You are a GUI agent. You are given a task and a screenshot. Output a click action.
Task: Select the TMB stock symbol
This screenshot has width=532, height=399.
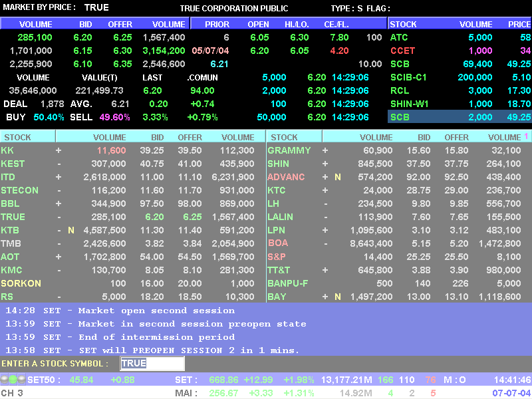[x=11, y=243]
